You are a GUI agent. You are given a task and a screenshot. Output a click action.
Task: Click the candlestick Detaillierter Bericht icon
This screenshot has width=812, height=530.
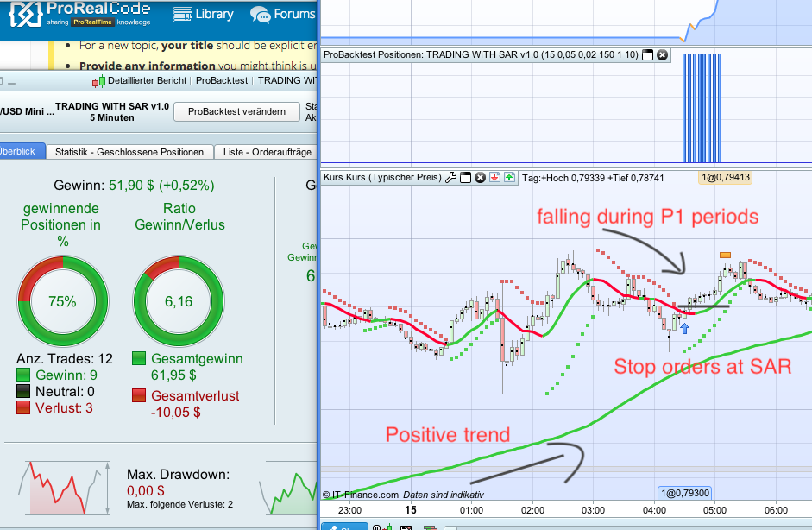[x=98, y=81]
